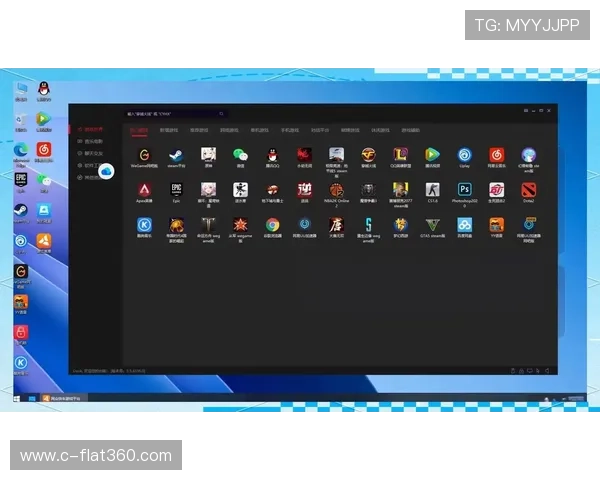
Task: Select the GTA5 steam version icon
Action: 432,225
